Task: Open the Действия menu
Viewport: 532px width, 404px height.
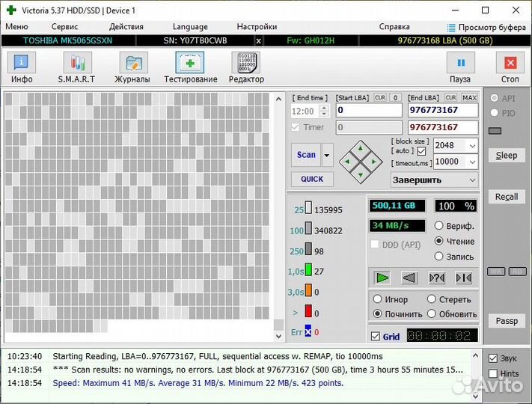Action: [x=126, y=26]
